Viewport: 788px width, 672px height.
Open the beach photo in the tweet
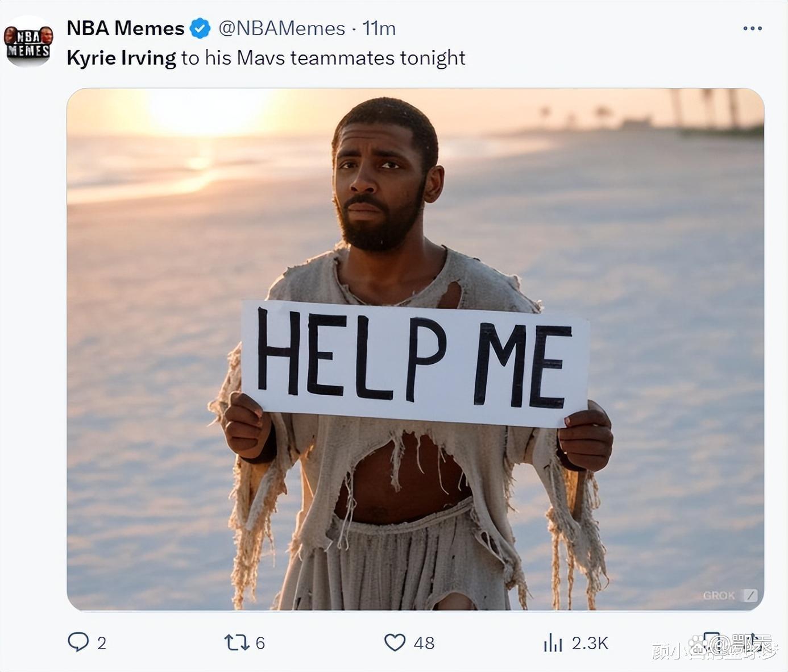[x=415, y=349]
